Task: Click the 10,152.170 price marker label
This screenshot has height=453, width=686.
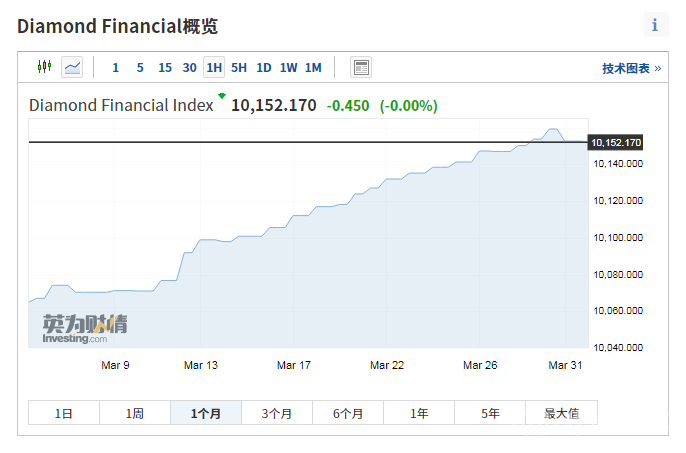Action: click(616, 143)
